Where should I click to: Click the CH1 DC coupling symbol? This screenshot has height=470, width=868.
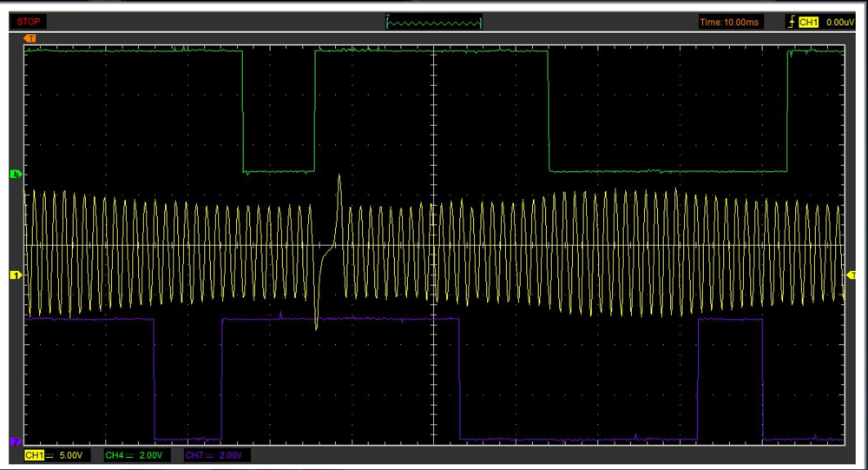click(x=50, y=455)
